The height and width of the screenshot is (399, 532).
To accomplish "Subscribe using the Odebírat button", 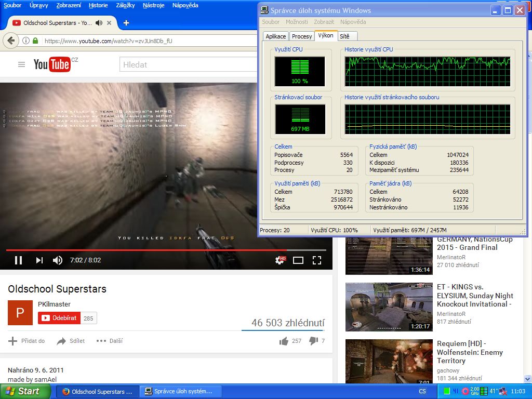I will point(59,318).
